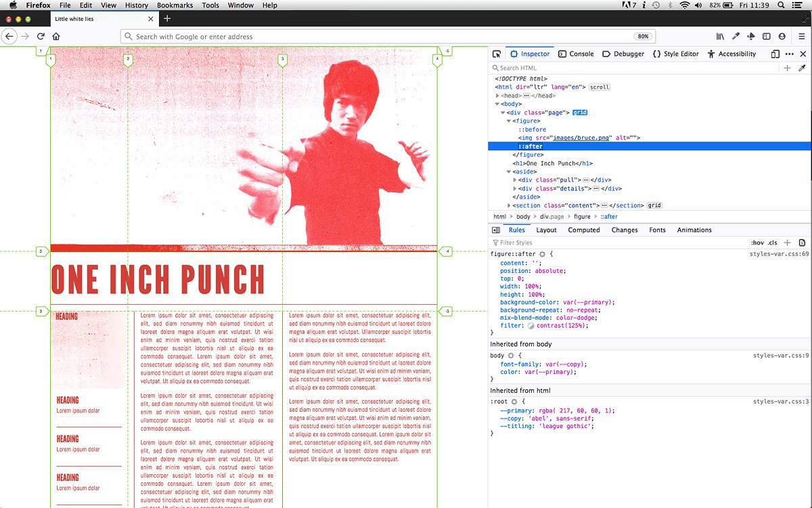This screenshot has width=812, height=508.
Task: Expand the head element in the markup tree
Action: 498,96
